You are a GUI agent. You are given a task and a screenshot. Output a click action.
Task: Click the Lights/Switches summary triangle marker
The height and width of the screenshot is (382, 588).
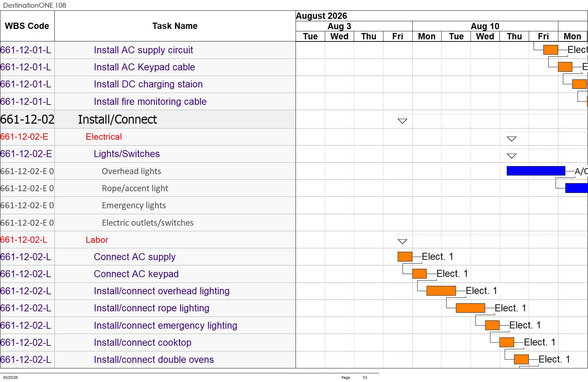[512, 156]
